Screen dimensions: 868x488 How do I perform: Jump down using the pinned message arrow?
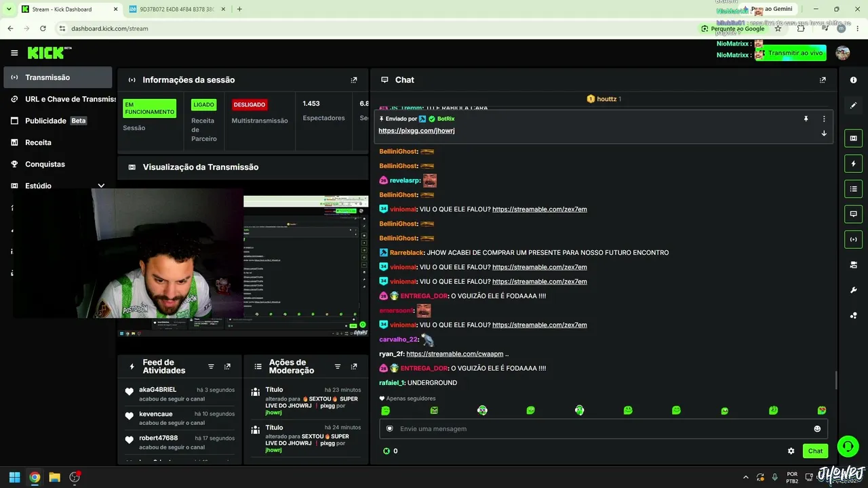click(x=824, y=134)
